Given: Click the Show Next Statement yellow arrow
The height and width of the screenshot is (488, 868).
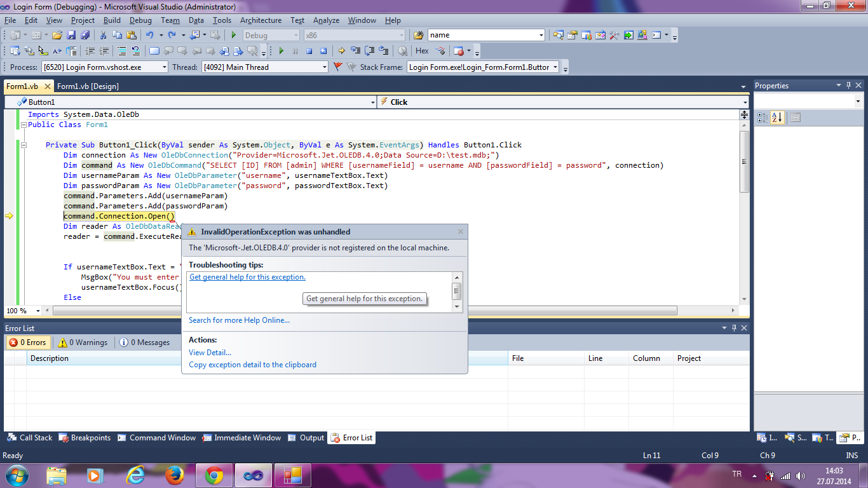Looking at the screenshot, I should click(x=341, y=51).
